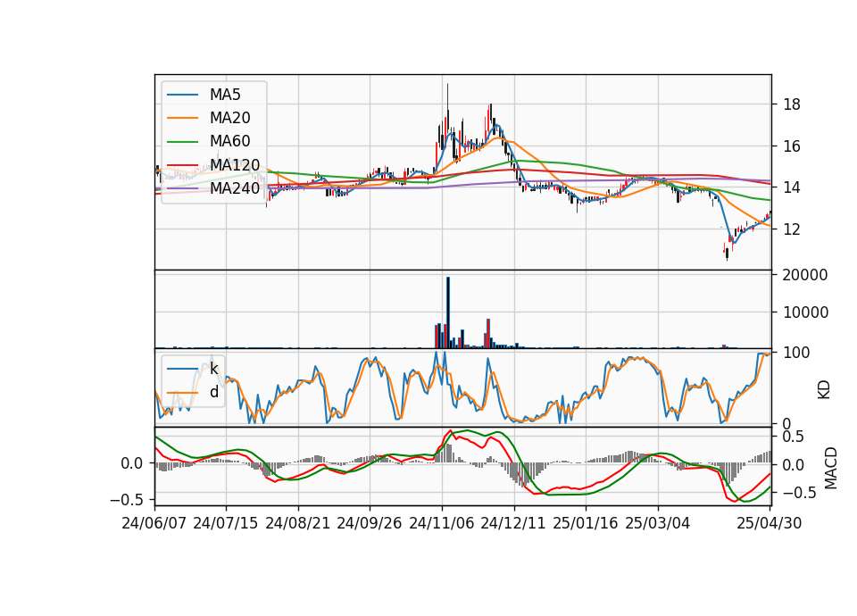Click the 24/11/06 date axis label

pos(442,523)
